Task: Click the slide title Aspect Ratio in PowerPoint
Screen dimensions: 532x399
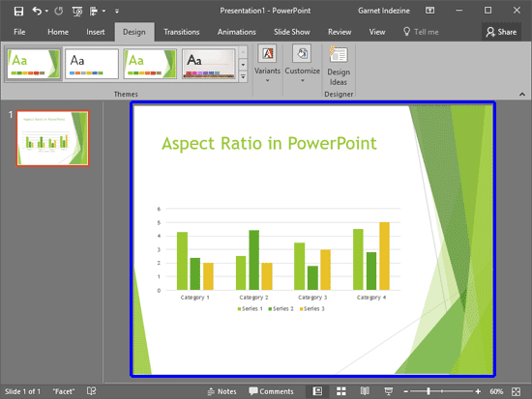Action: pos(269,143)
